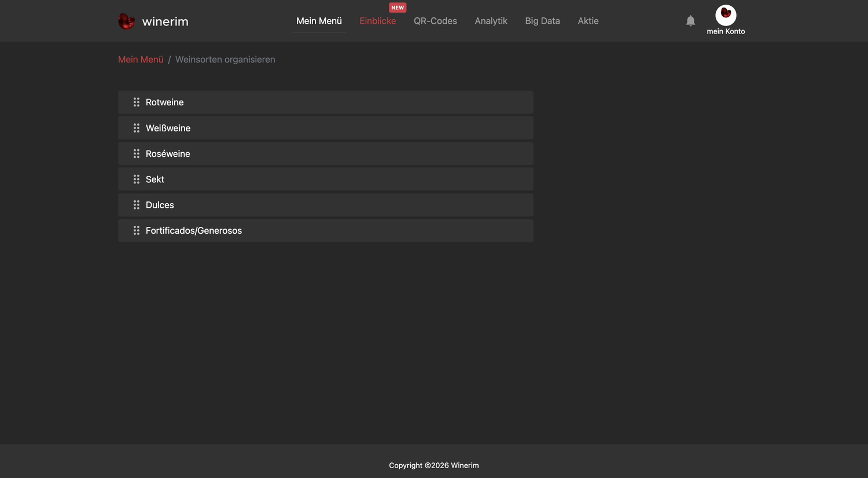Select the drag handle for Fortificados/Generosos
The width and height of the screenshot is (868, 478).
pos(137,230)
